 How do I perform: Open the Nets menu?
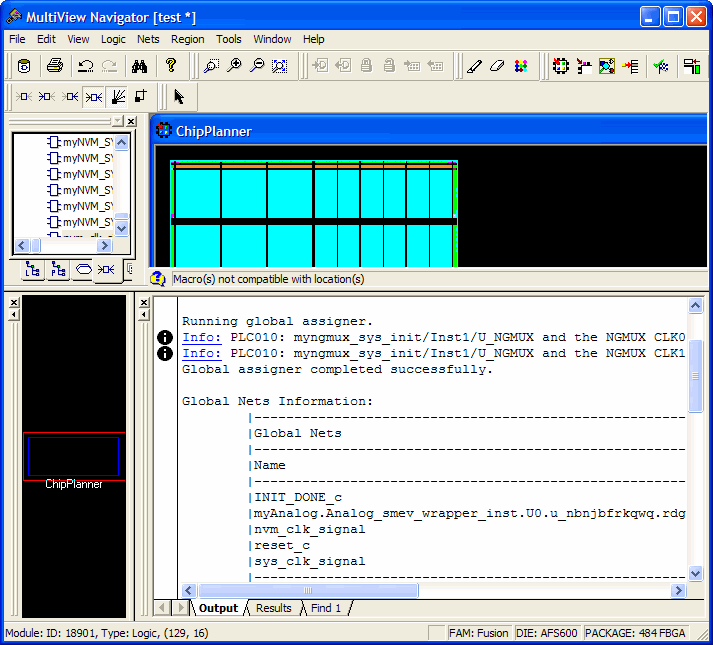148,39
